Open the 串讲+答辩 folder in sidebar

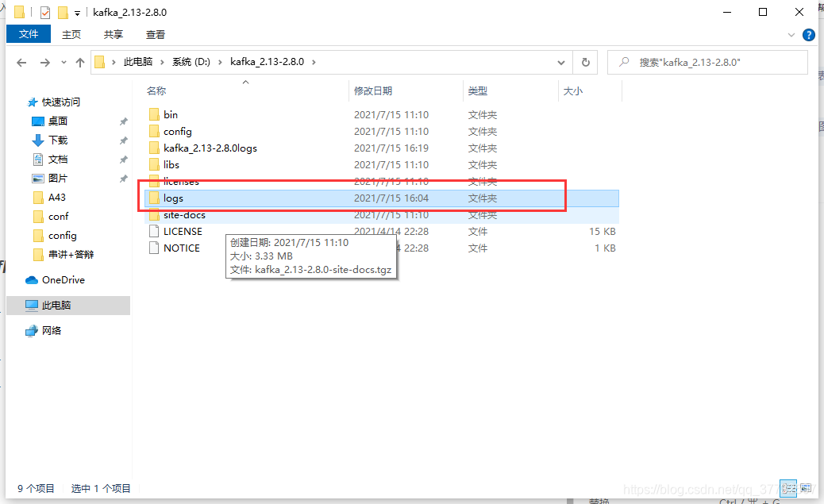click(x=64, y=254)
